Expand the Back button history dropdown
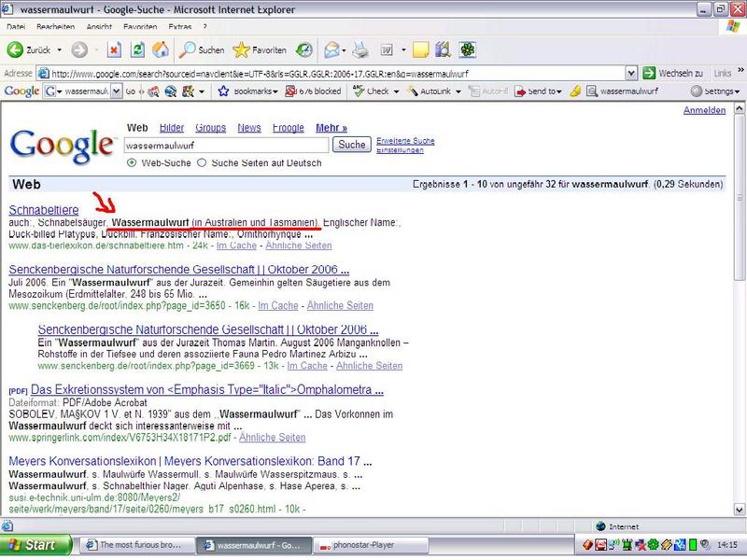Viewport: 747px width, 560px height. (59, 50)
